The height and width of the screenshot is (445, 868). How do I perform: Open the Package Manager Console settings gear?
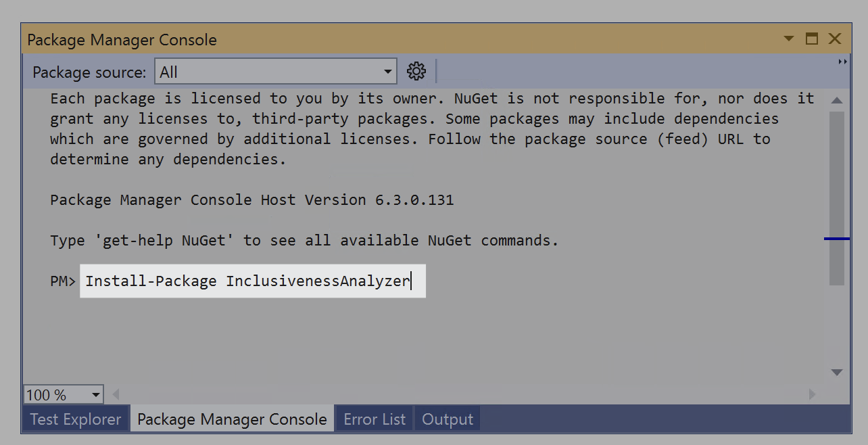(416, 71)
